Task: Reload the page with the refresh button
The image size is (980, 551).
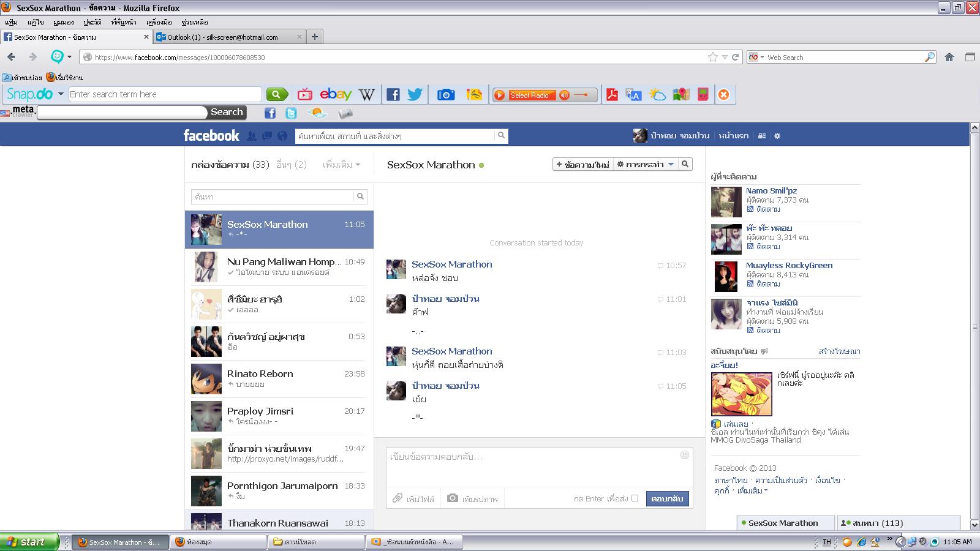Action: pos(736,57)
